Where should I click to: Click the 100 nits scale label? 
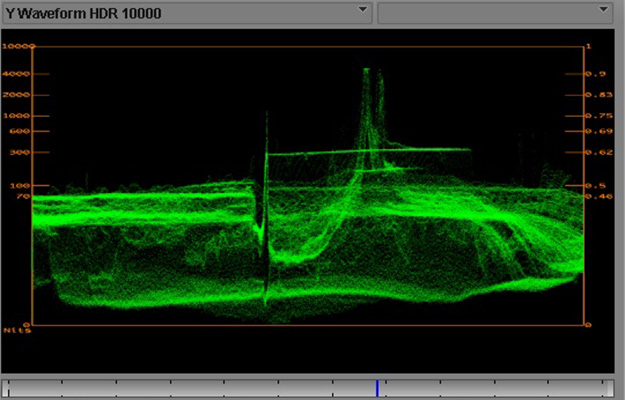[x=19, y=186]
